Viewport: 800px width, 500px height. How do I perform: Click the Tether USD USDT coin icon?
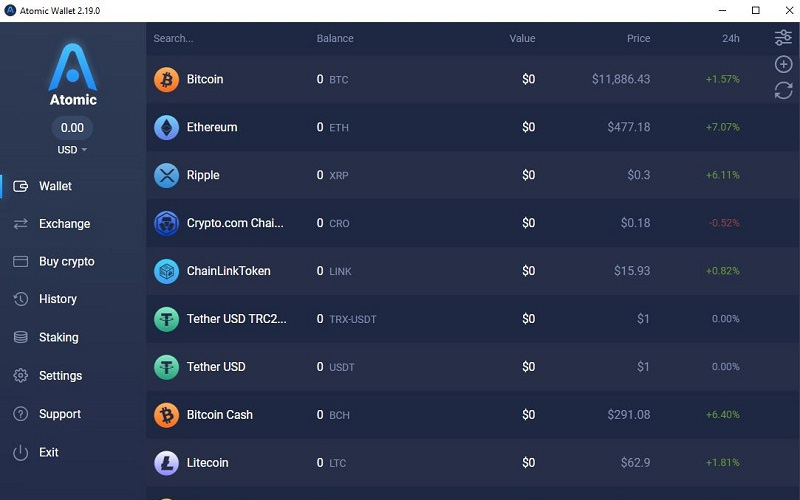[166, 367]
